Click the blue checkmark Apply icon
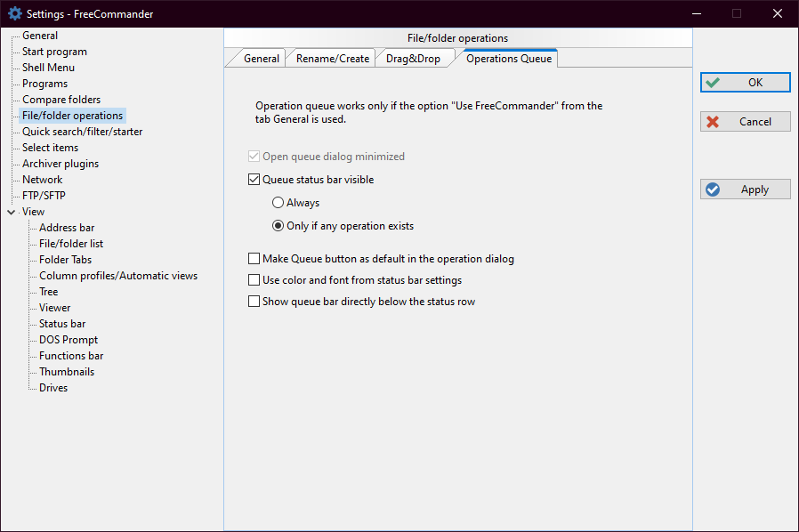This screenshot has height=532, width=799. [713, 189]
